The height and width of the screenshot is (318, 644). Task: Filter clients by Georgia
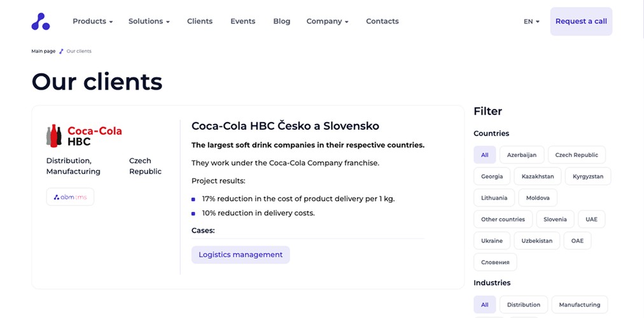pyautogui.click(x=492, y=176)
